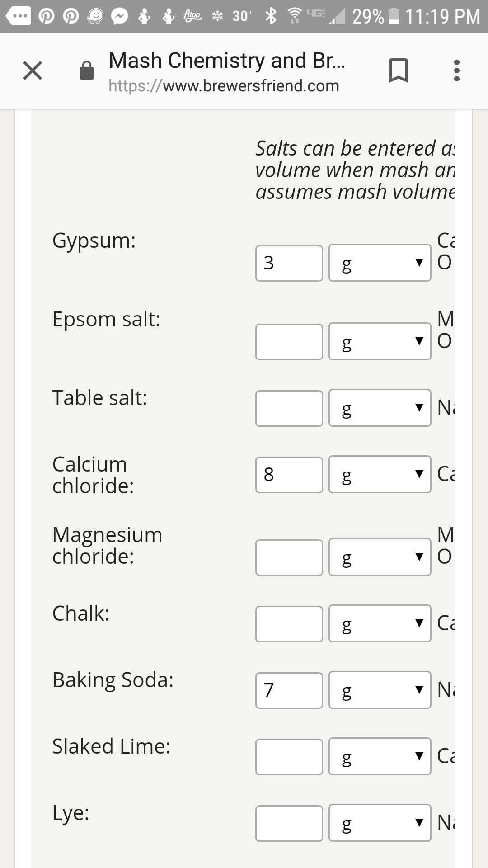Open the Epsom salt unit dropdown
This screenshot has width=488, height=868.
coord(380,341)
